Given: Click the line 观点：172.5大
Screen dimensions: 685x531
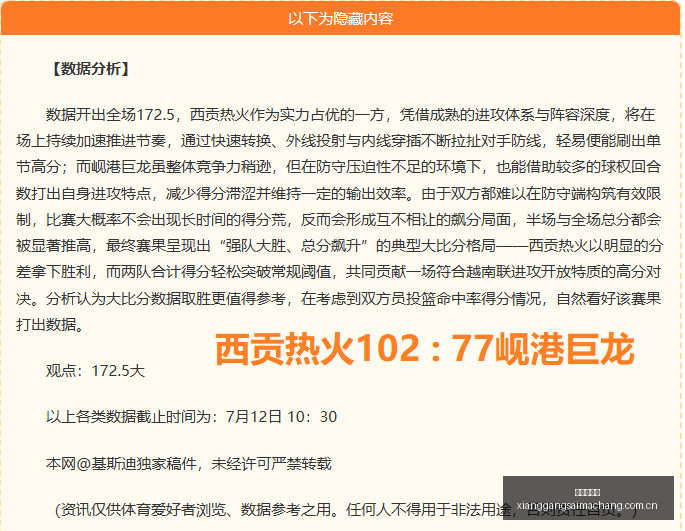Looking at the screenshot, I should pos(95,371).
